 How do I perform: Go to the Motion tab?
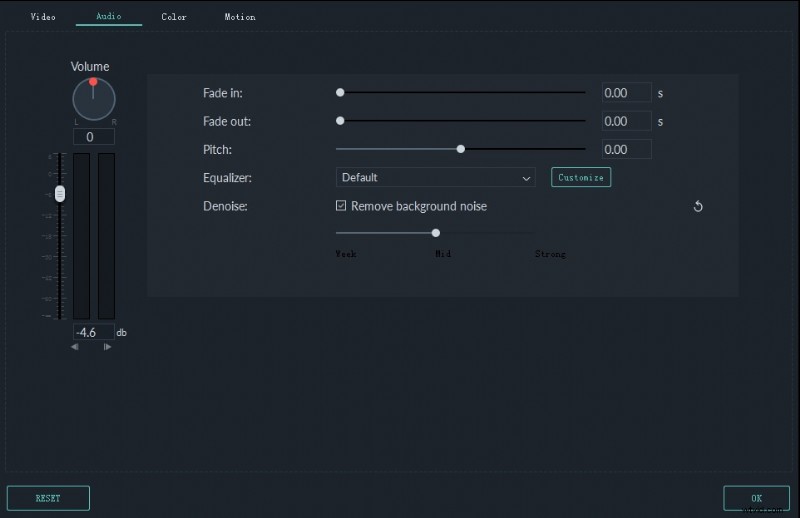pyautogui.click(x=239, y=17)
